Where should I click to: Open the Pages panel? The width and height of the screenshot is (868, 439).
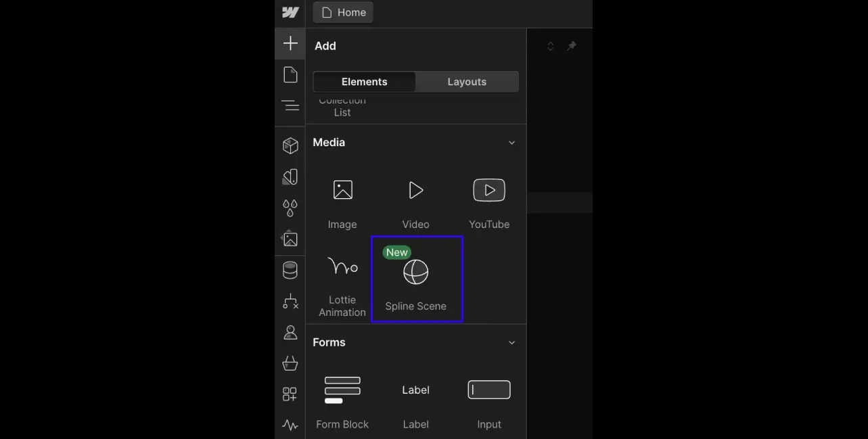(290, 74)
